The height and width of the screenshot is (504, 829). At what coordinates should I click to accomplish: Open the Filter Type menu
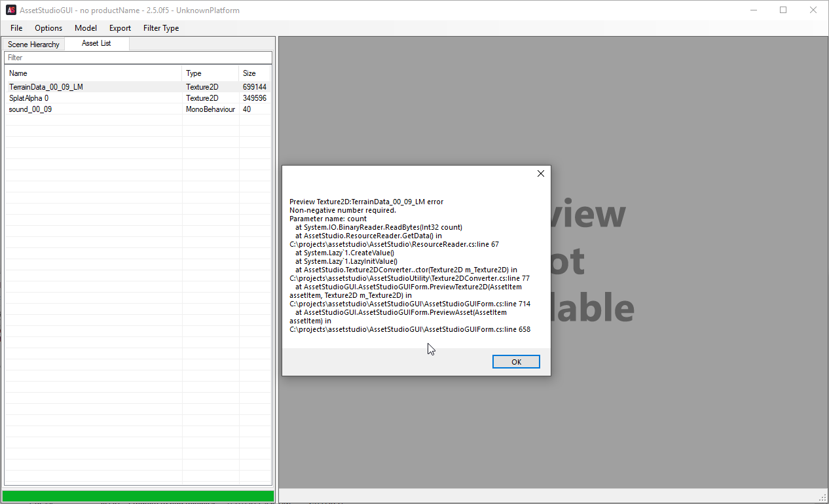pyautogui.click(x=160, y=28)
